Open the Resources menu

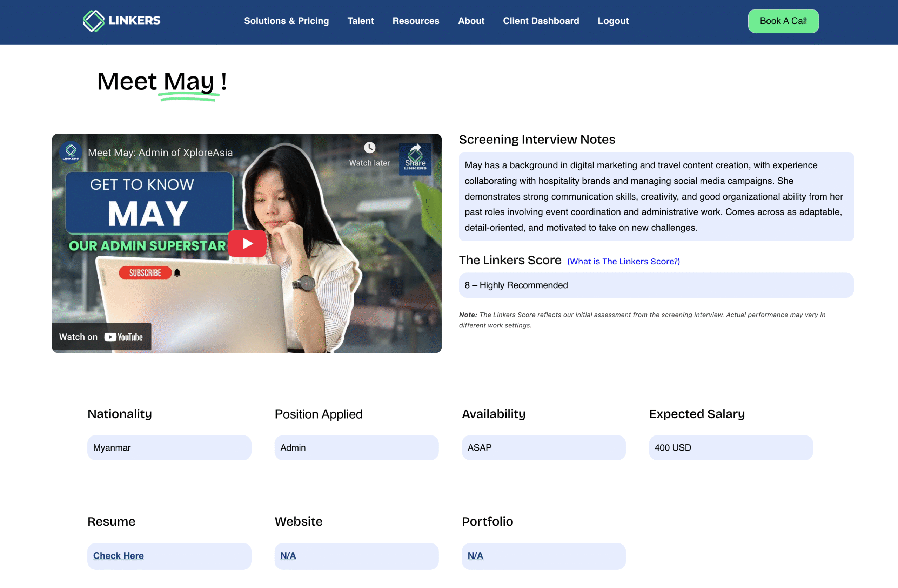click(415, 21)
